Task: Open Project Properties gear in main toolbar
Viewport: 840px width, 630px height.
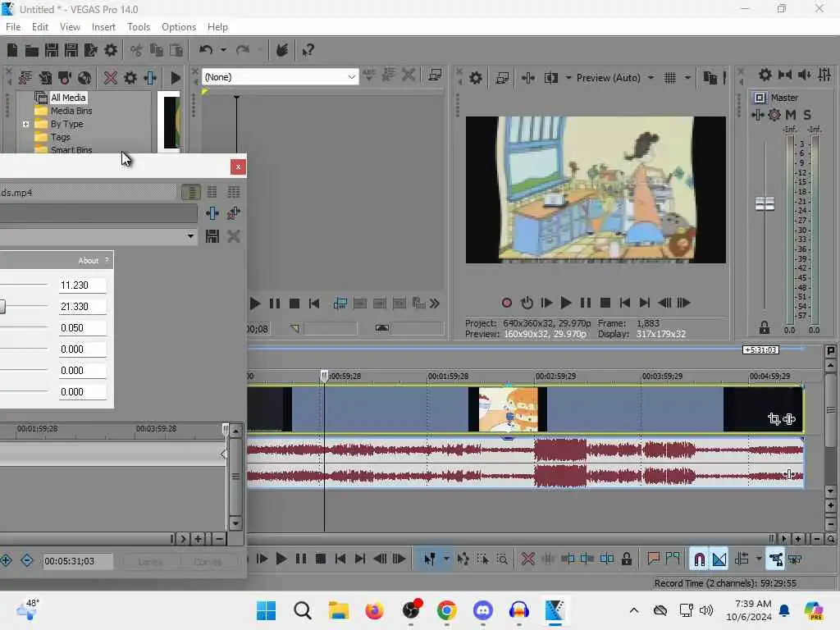Action: tap(111, 50)
